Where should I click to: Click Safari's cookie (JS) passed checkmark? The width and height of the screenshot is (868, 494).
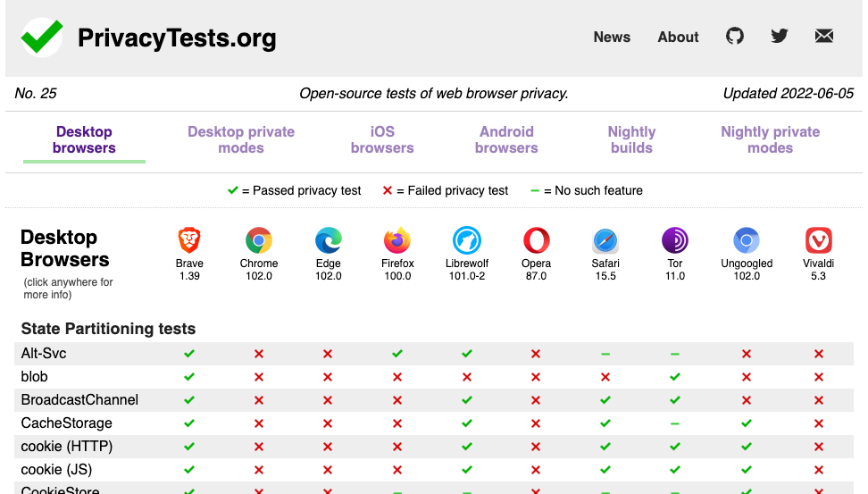tap(605, 470)
